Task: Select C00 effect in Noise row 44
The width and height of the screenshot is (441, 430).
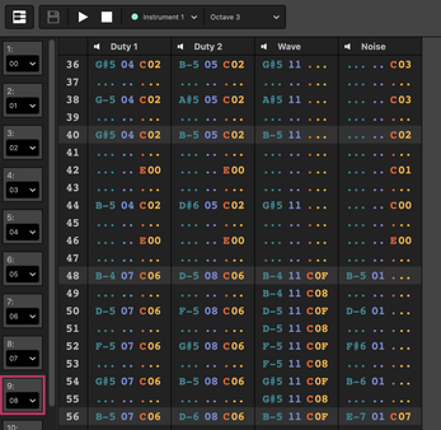Action: pos(401,205)
